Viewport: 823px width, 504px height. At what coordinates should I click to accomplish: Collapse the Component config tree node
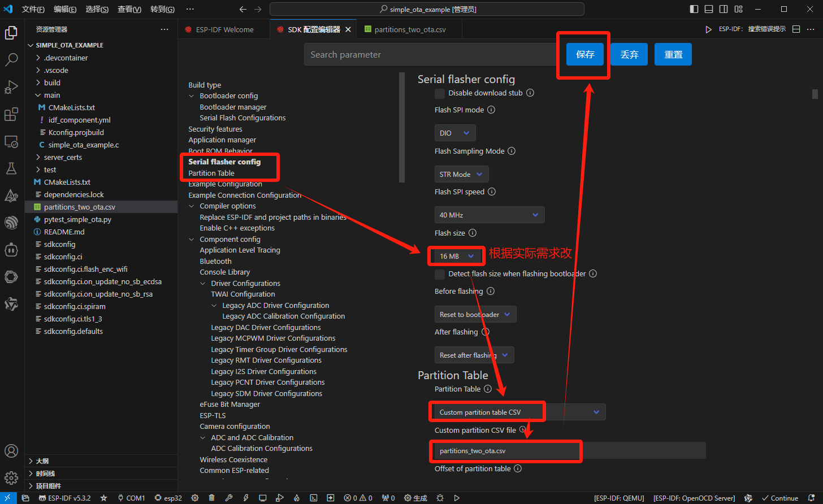pos(192,240)
